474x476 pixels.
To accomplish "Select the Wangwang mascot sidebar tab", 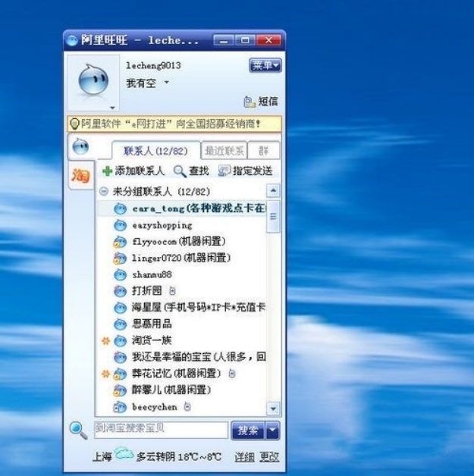I will (80, 146).
